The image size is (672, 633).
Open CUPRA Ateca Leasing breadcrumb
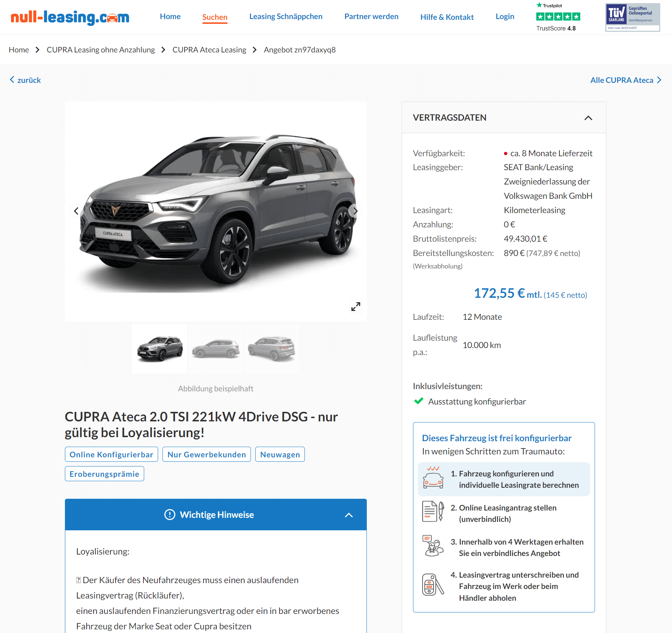pyautogui.click(x=209, y=50)
